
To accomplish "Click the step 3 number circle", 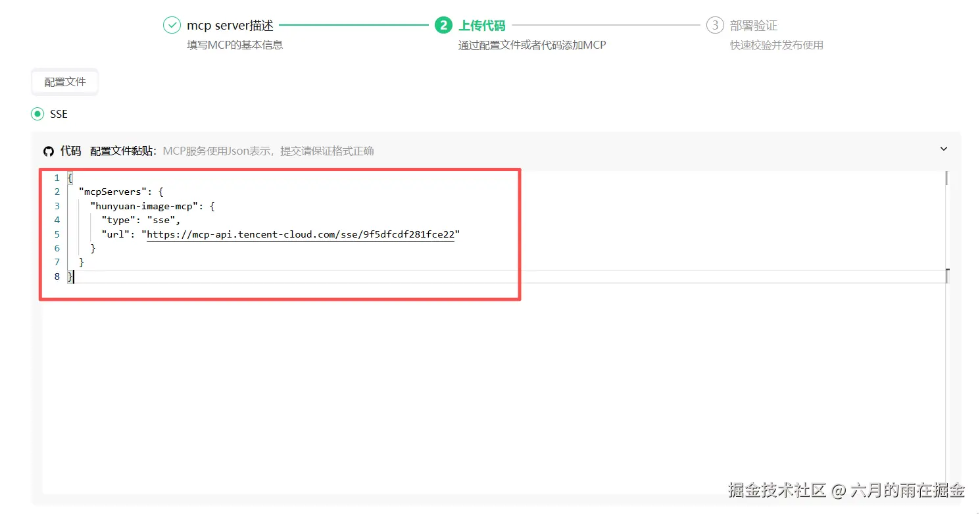I will tap(715, 25).
